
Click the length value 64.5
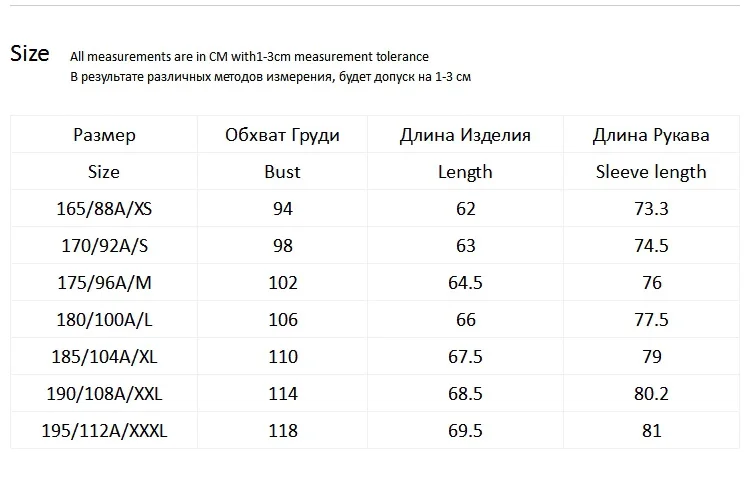465,283
